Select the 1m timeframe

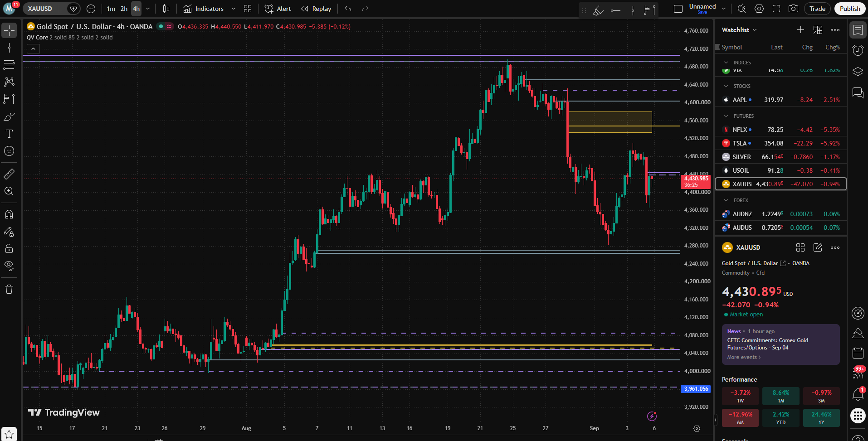tap(111, 9)
